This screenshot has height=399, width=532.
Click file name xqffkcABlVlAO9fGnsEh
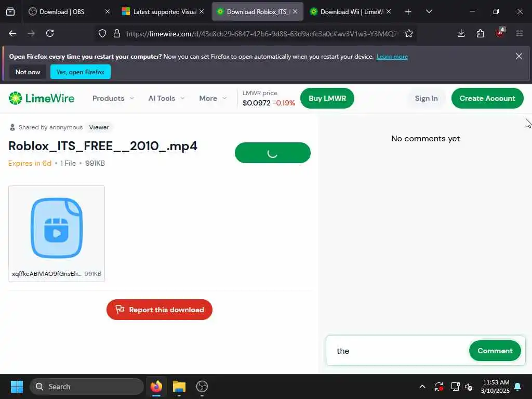46,274
